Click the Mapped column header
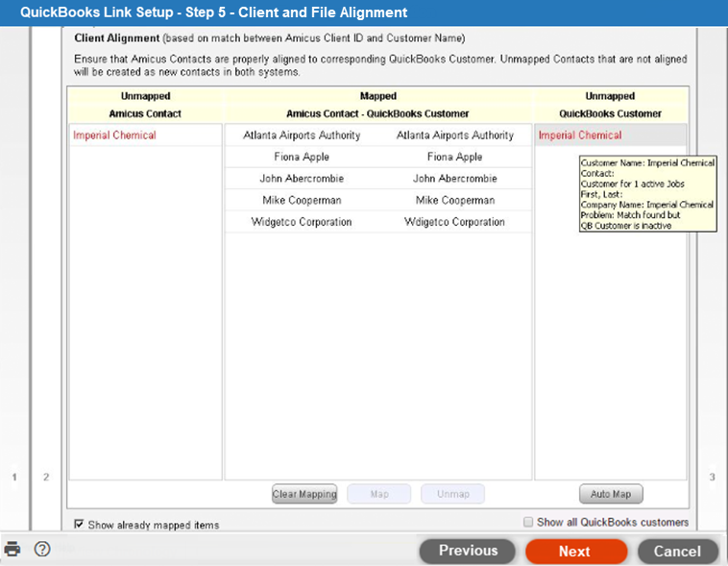The width and height of the screenshot is (728, 566). click(x=378, y=96)
